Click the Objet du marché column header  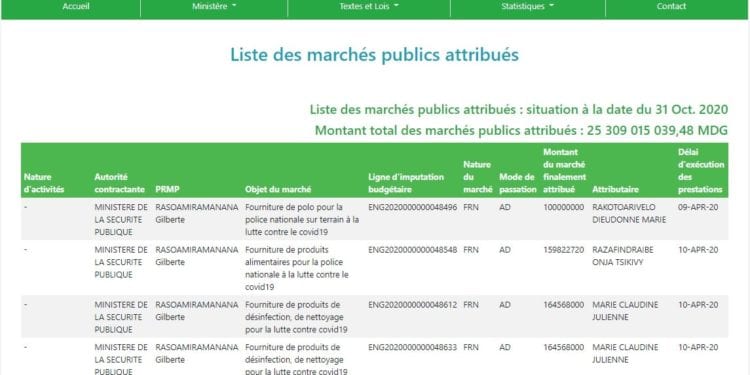point(278,189)
